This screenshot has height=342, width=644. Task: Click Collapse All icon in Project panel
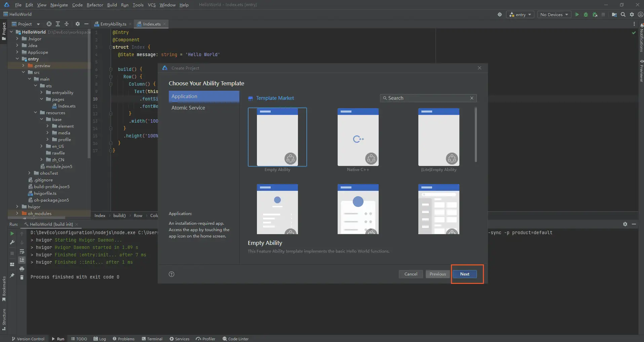pyautogui.click(x=67, y=24)
